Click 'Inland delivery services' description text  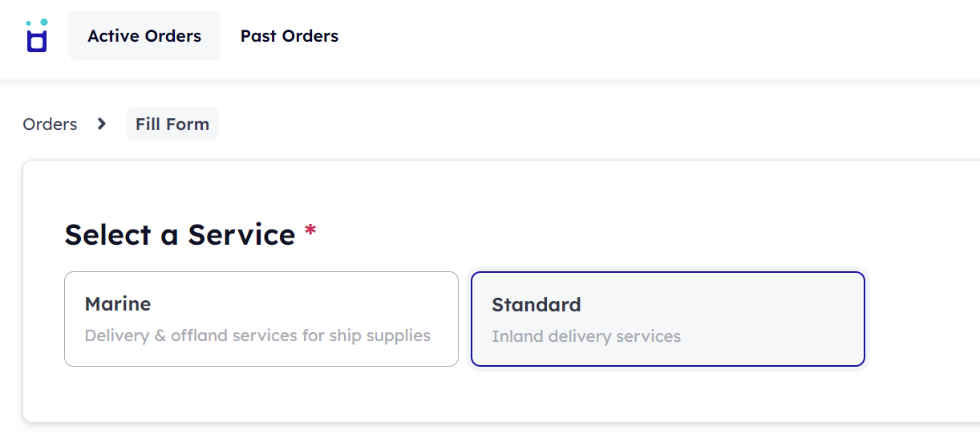[586, 336]
